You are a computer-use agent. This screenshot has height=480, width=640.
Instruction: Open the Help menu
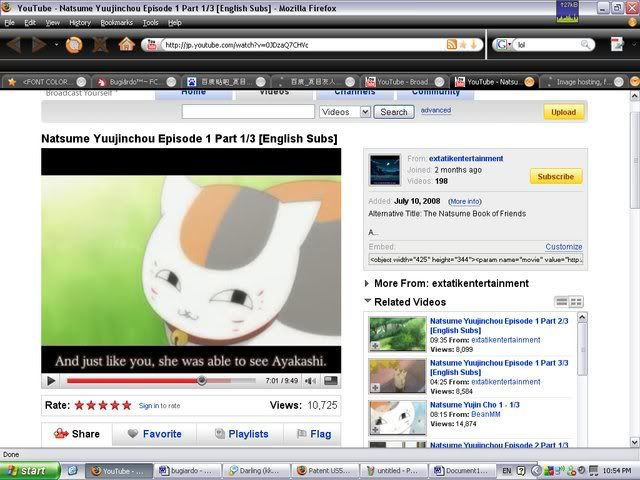[x=175, y=22]
